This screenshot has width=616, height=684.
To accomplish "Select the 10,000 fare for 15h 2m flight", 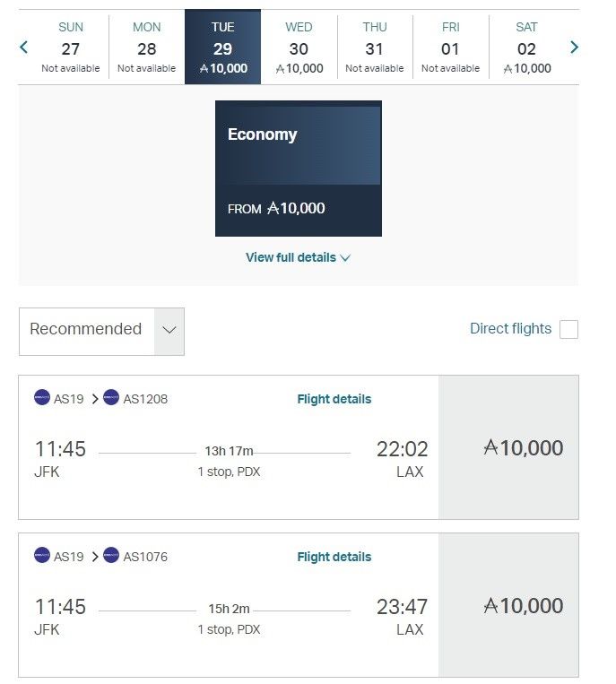I will click(x=508, y=605).
